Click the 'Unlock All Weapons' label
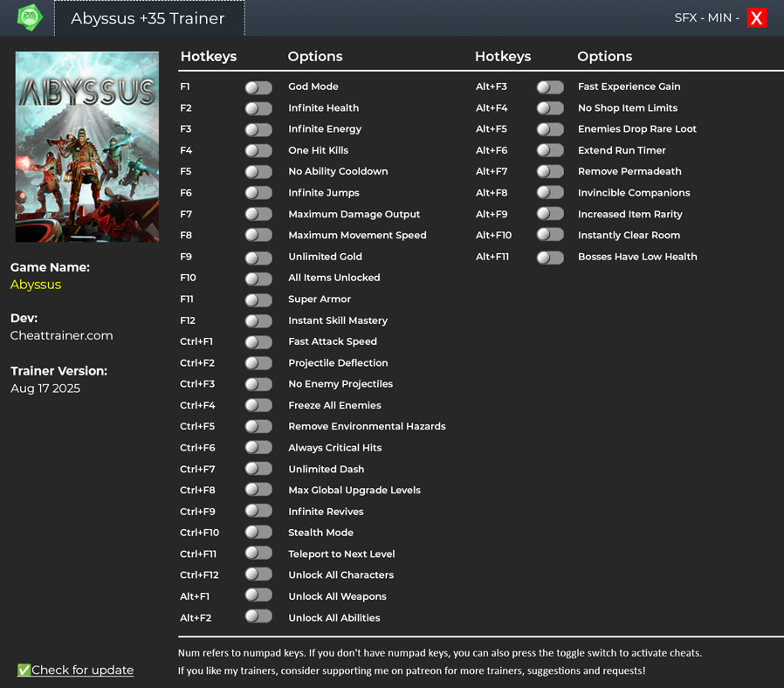This screenshot has height=688, width=784. [337, 596]
